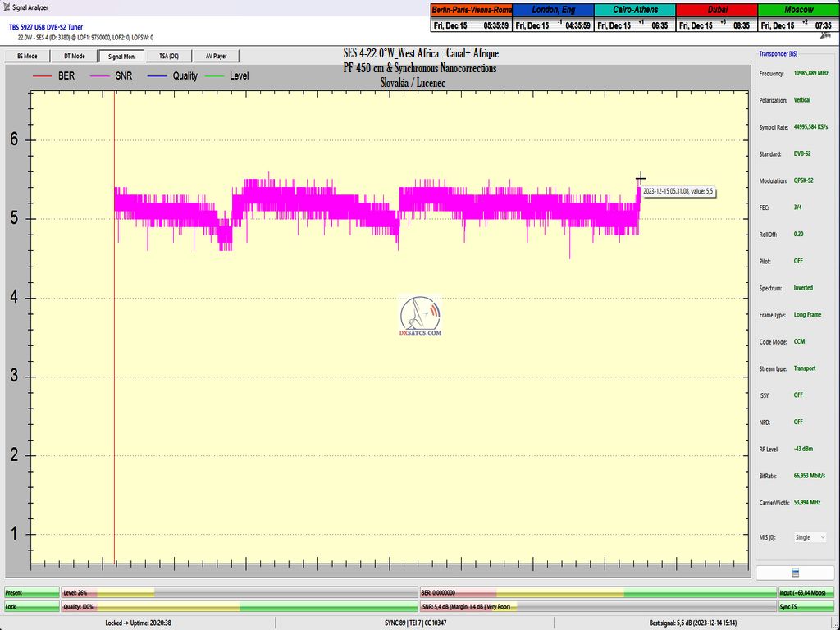Click the Moscow world clock panel
This screenshot has width=840, height=630.
[798, 18]
